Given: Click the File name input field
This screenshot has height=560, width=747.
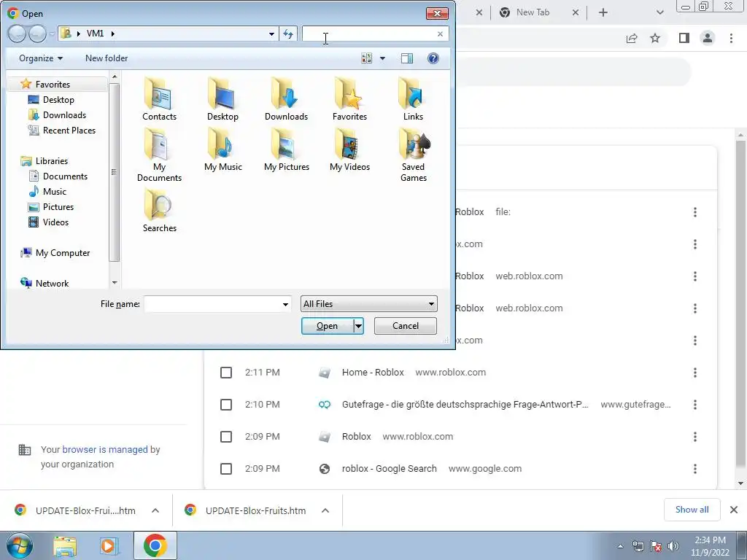Looking at the screenshot, I should click(x=212, y=304).
